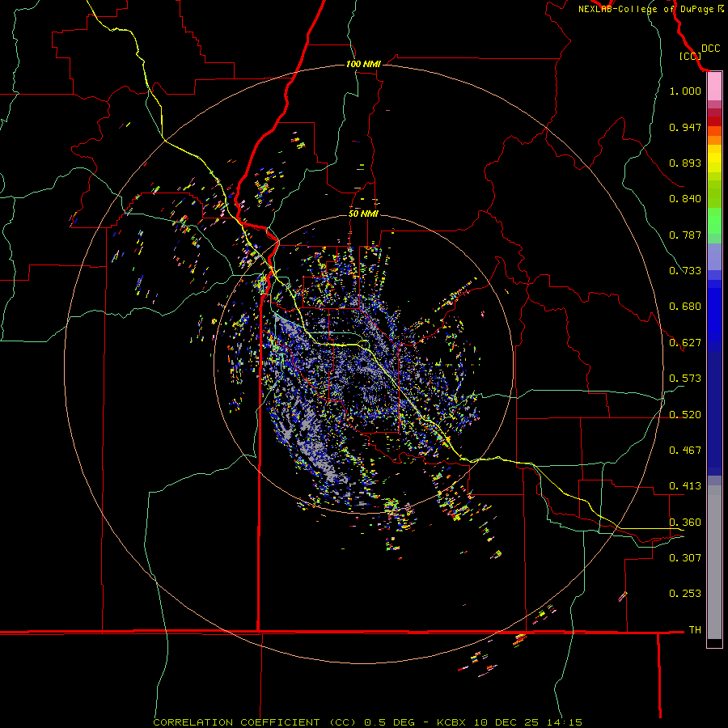Click the 0.520 legend value

pos(685,415)
